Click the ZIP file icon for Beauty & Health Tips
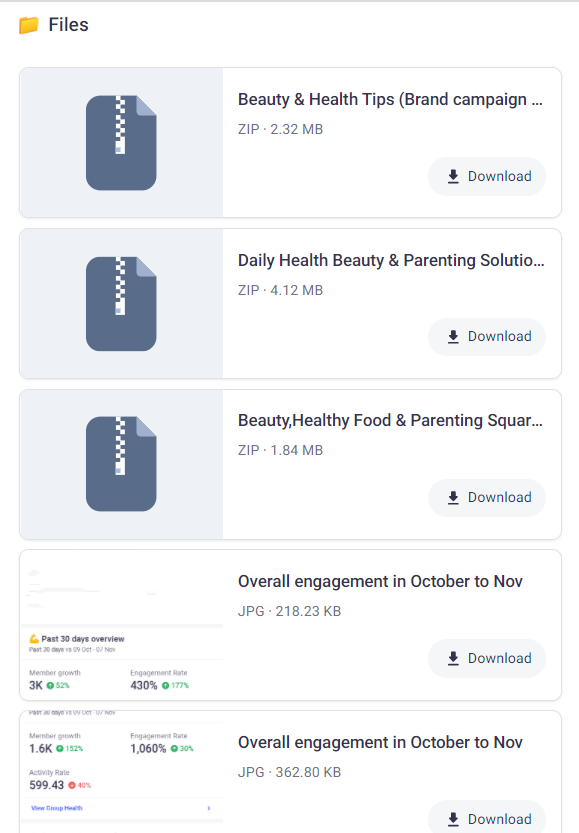Image resolution: width=579 pixels, height=833 pixels. 121,143
